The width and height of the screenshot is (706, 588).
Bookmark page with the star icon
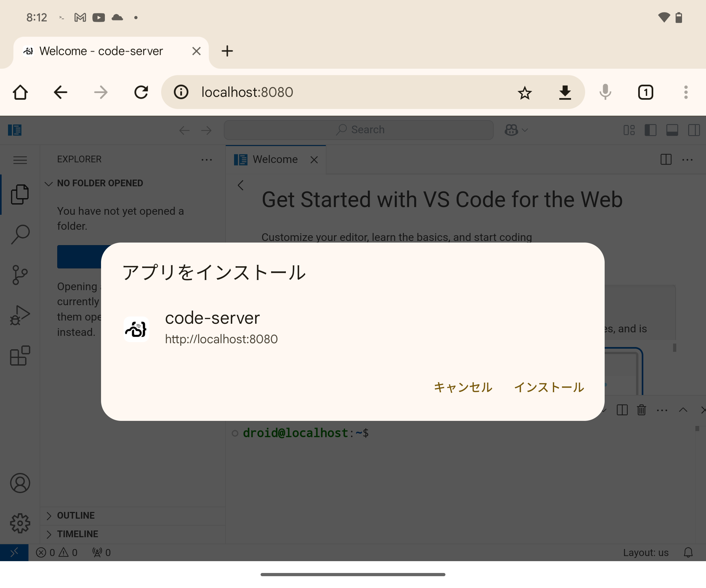pyautogui.click(x=524, y=92)
